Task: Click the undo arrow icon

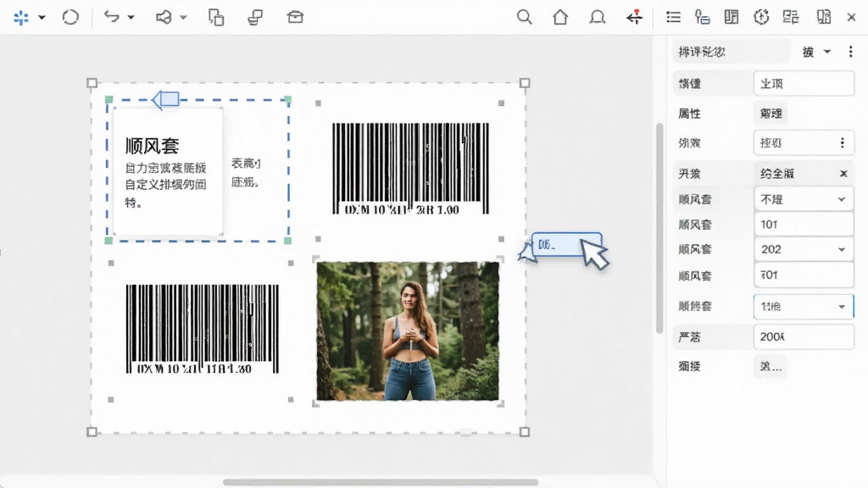Action: coord(112,17)
